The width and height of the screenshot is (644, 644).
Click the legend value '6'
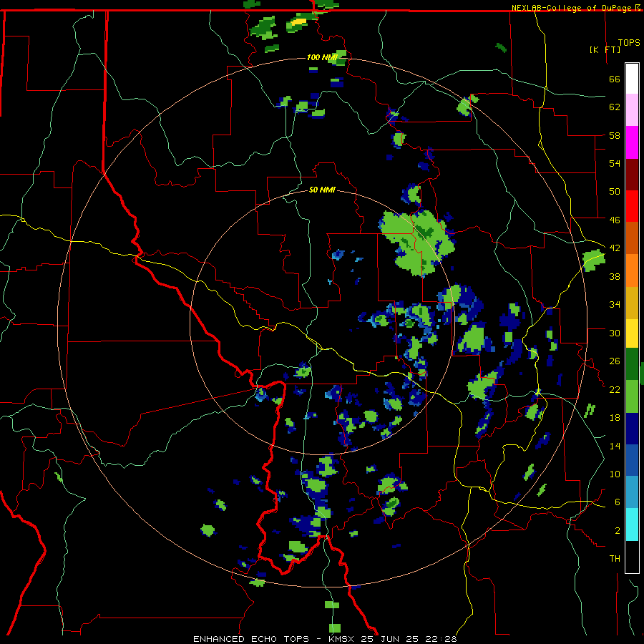[x=618, y=502]
